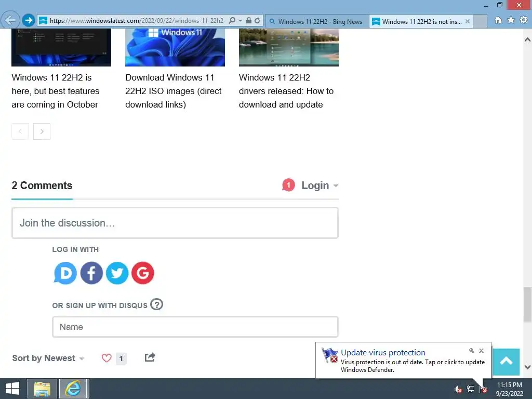The width and height of the screenshot is (532, 399).
Task: Click the previous related-articles arrow
Action: pos(20,131)
